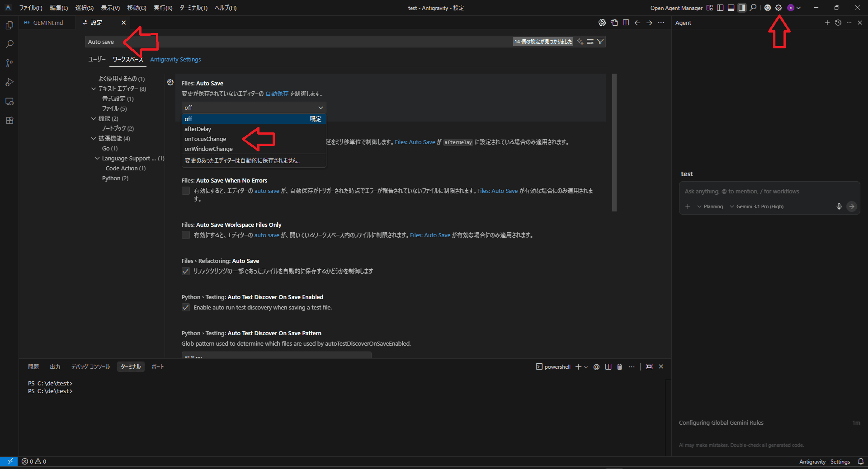Select onFocusChange in Auto Save dropdown
868x469 pixels.
coord(205,139)
